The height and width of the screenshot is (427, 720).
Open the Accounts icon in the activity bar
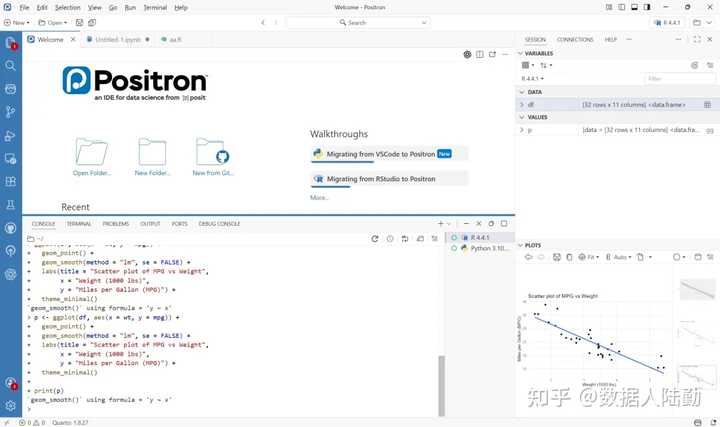click(x=10, y=383)
